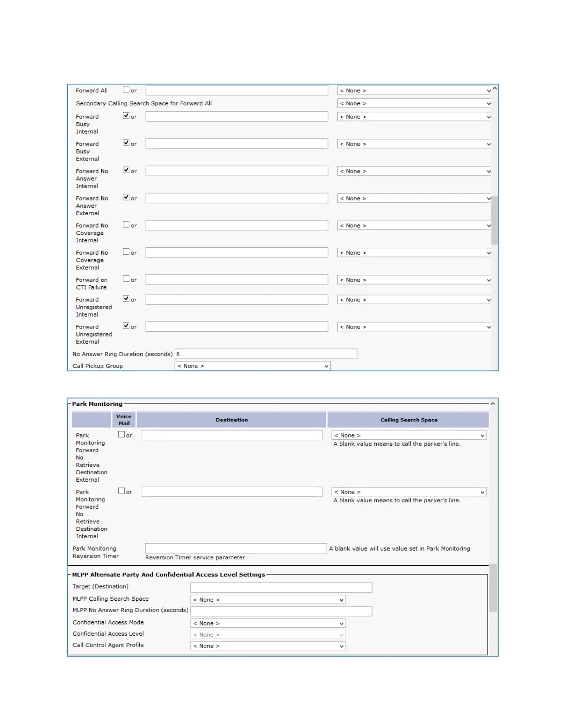Uncheck Forward Busy Internal voice mail checkbox
Image resolution: width=563 pixels, height=728 pixels.
pos(126,116)
